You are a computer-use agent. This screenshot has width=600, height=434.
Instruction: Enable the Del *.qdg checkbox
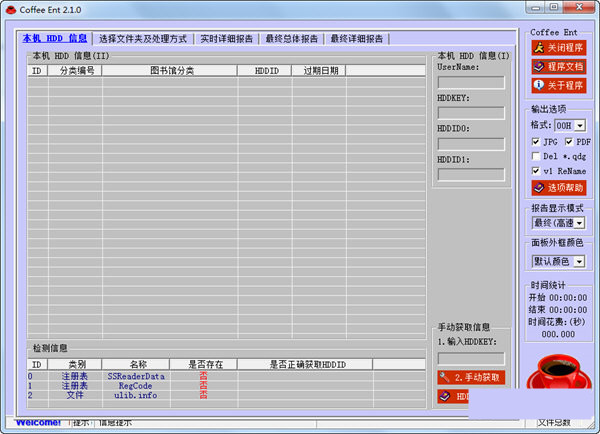coord(537,156)
